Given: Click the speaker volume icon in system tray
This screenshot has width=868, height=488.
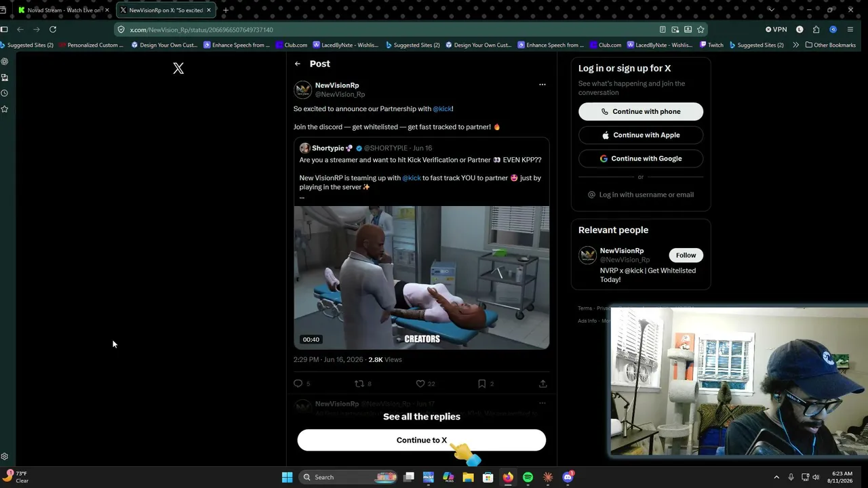Looking at the screenshot, I should tap(816, 477).
